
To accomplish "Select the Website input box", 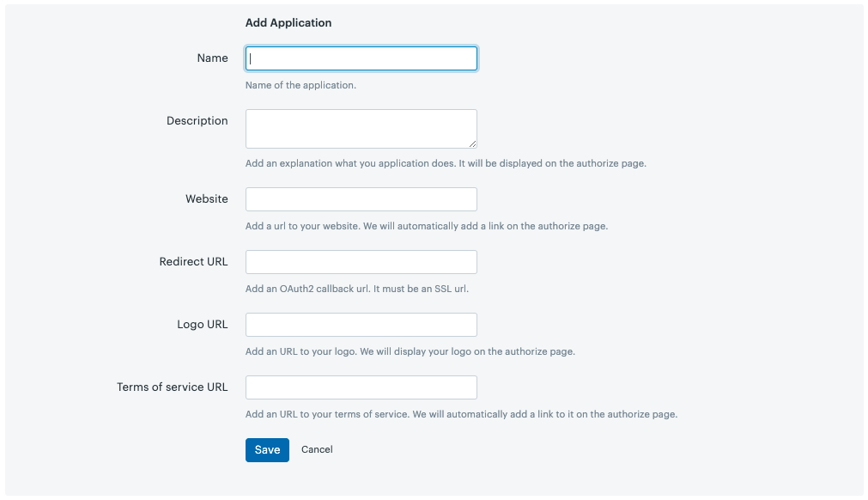I will tap(361, 199).
